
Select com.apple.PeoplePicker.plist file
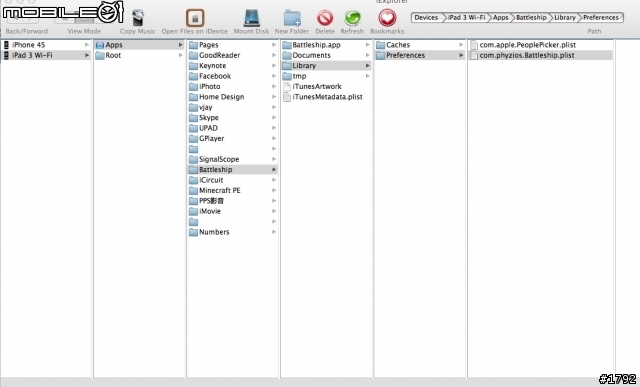click(541, 44)
